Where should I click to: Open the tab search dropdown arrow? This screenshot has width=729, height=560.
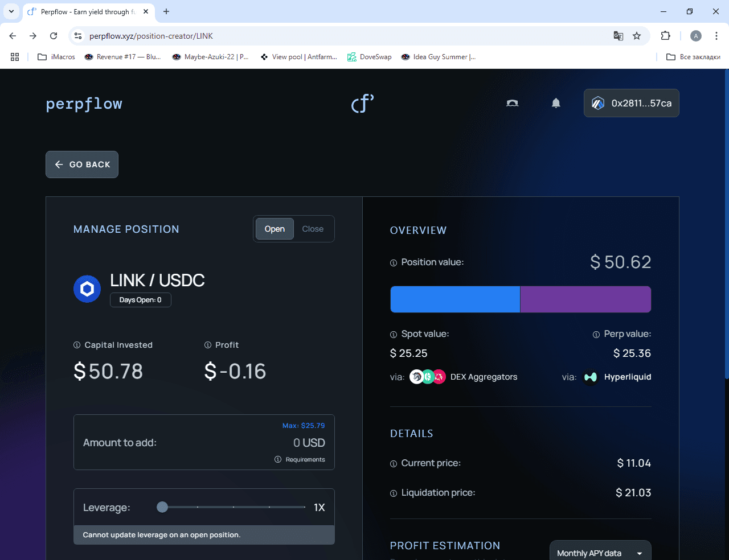(11, 11)
